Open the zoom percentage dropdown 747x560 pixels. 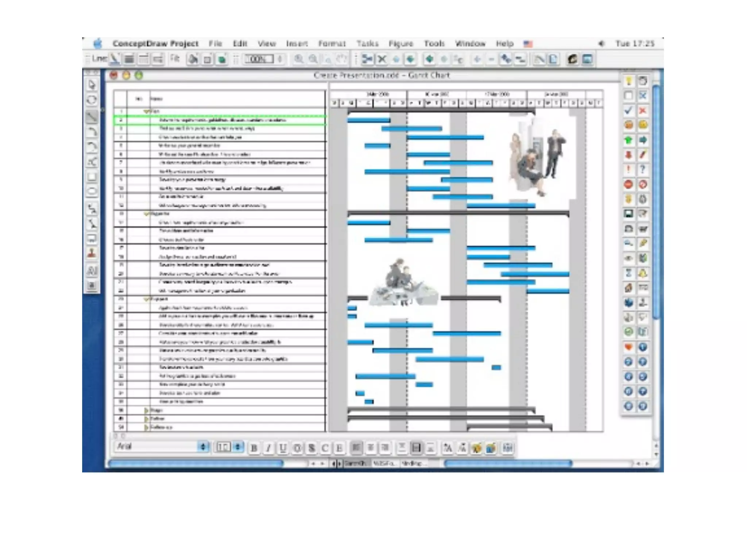(280, 59)
